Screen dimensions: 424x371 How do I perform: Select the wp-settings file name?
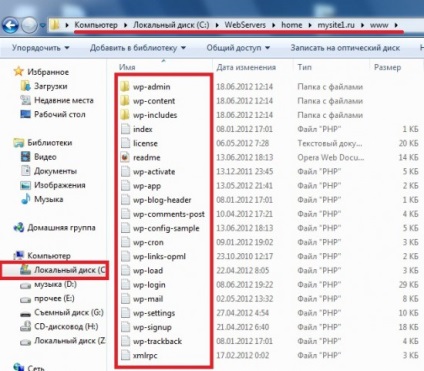click(x=154, y=313)
